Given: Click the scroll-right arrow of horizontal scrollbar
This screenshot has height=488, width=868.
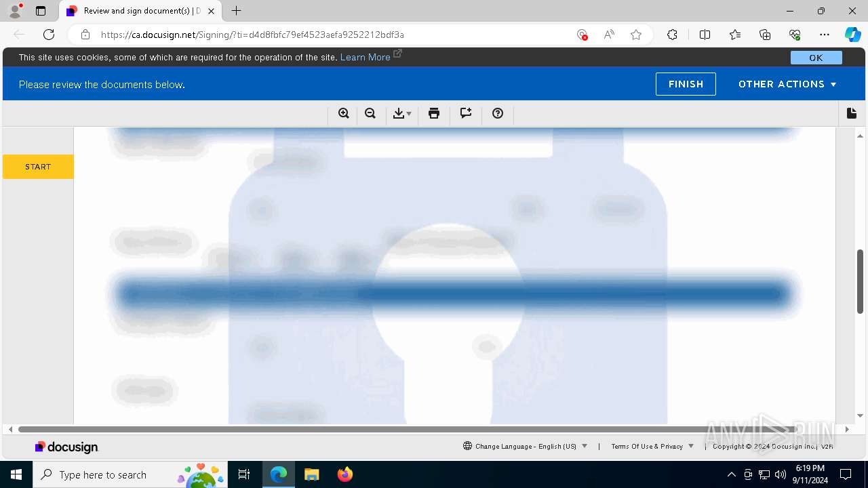Looking at the screenshot, I should coord(846,429).
